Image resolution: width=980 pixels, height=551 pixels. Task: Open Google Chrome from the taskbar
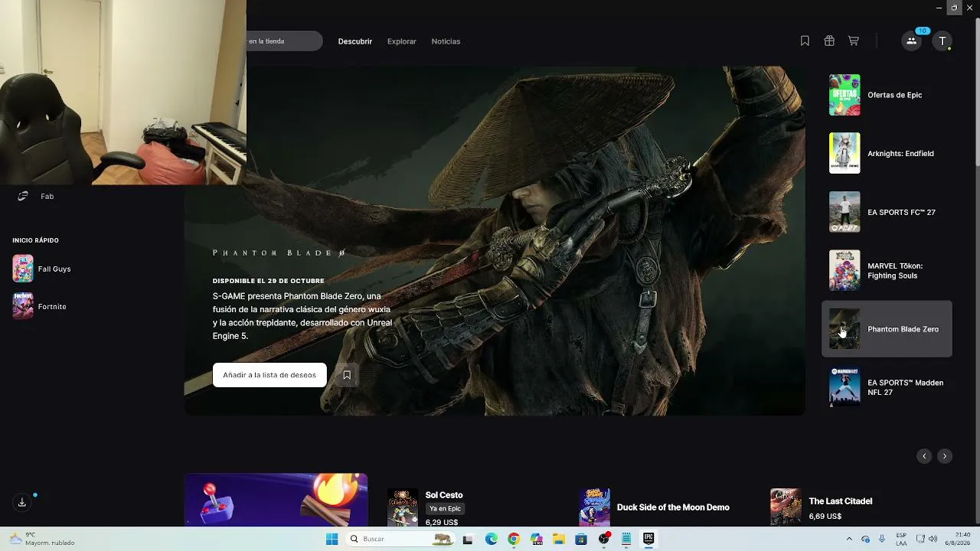click(514, 539)
